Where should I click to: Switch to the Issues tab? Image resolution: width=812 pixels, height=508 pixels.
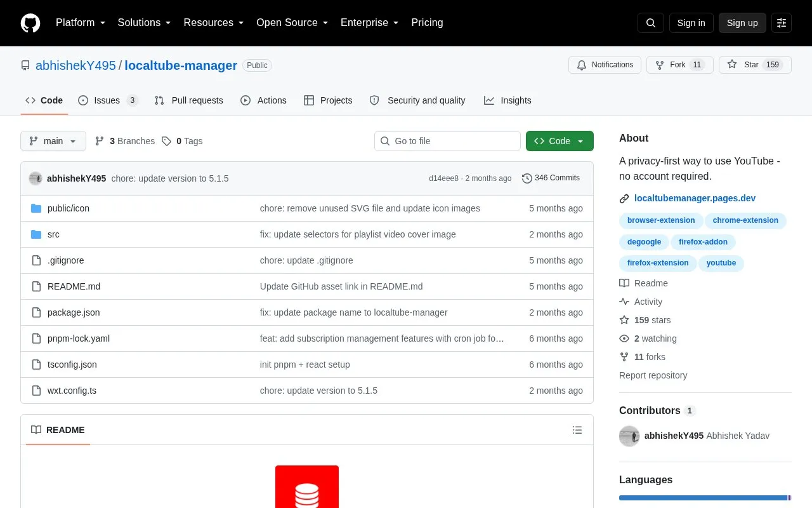(x=108, y=100)
